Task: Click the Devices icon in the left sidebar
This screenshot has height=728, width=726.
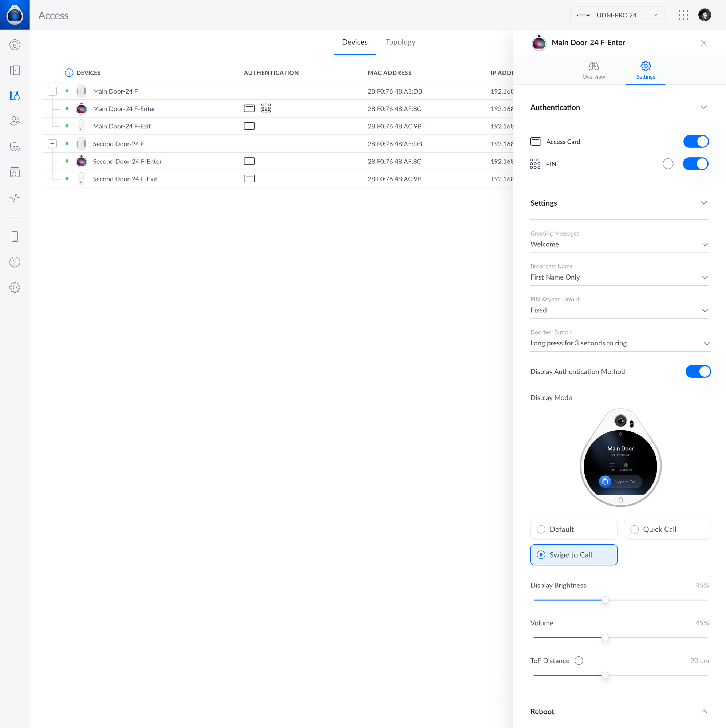Action: pos(15,95)
